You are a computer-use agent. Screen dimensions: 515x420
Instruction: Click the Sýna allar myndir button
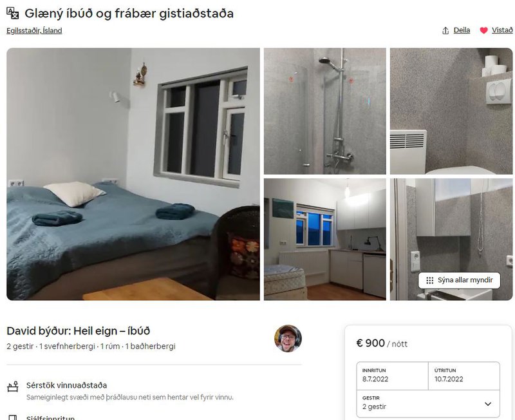tap(459, 280)
